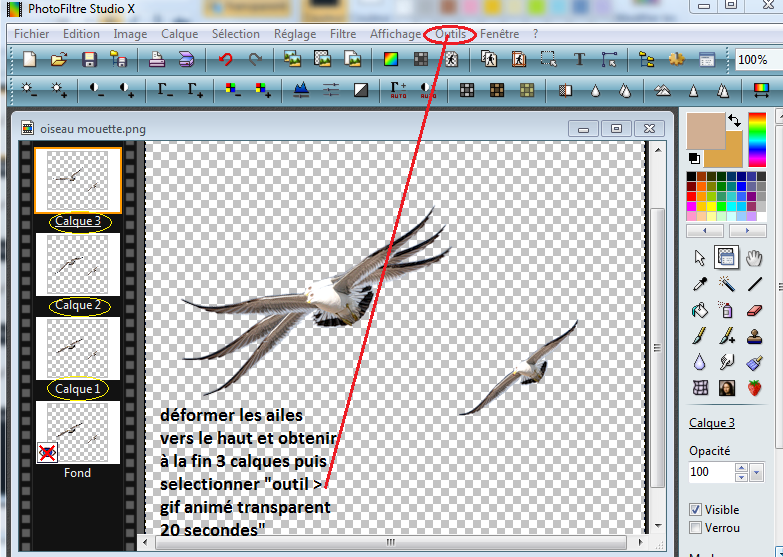This screenshot has height=557, width=783.
Task: Click the Mona Lisa art brush tool
Action: (727, 388)
